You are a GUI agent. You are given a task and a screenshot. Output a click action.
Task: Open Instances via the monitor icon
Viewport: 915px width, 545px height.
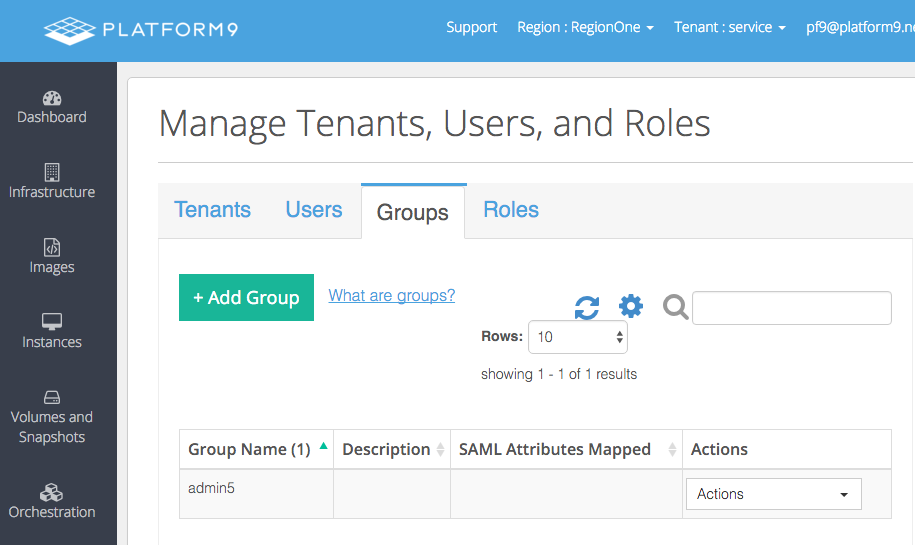pyautogui.click(x=52, y=322)
